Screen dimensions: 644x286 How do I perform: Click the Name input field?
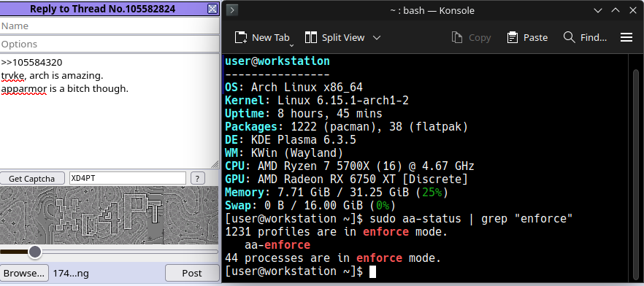(x=110, y=26)
